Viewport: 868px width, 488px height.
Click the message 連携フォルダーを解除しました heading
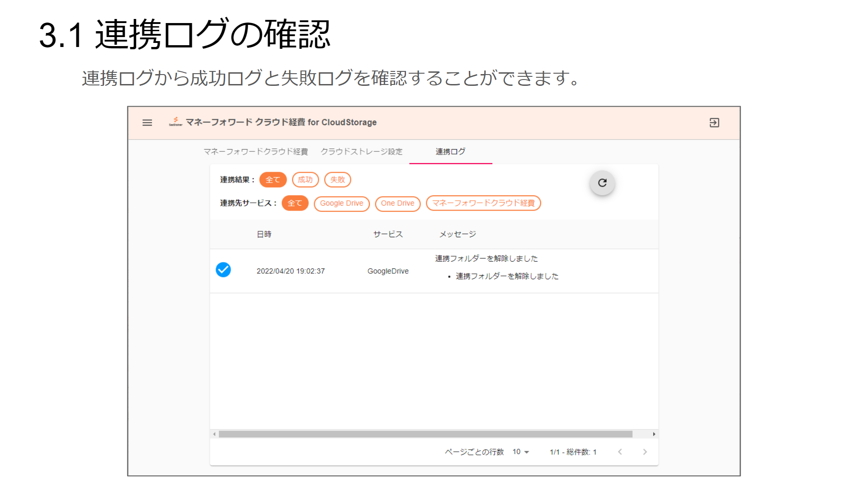click(x=486, y=258)
